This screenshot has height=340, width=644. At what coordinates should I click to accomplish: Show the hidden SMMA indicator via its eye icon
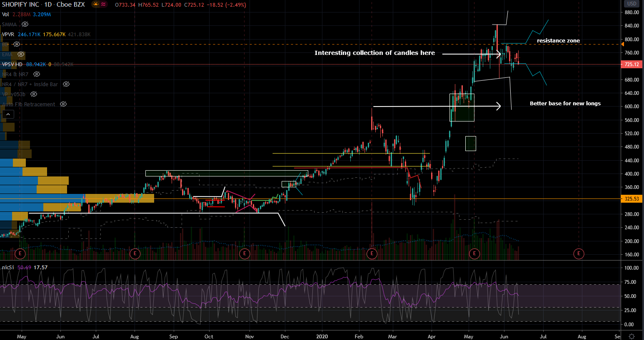point(25,25)
